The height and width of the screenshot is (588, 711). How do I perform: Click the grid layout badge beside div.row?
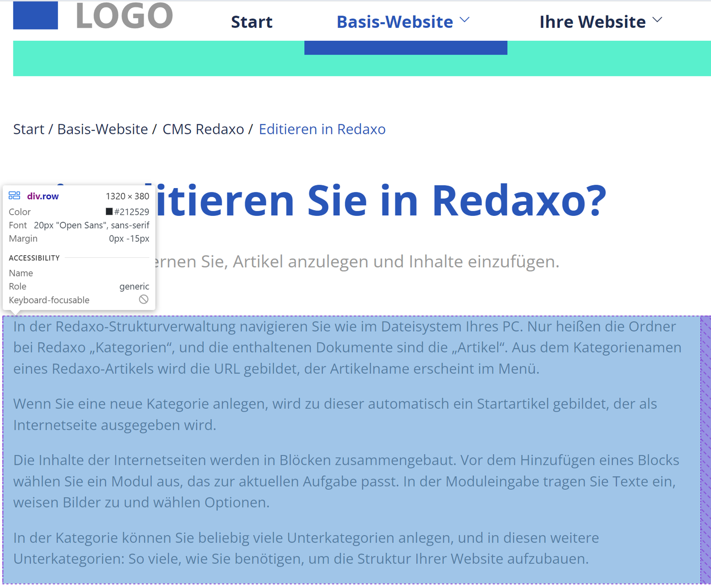pyautogui.click(x=15, y=195)
